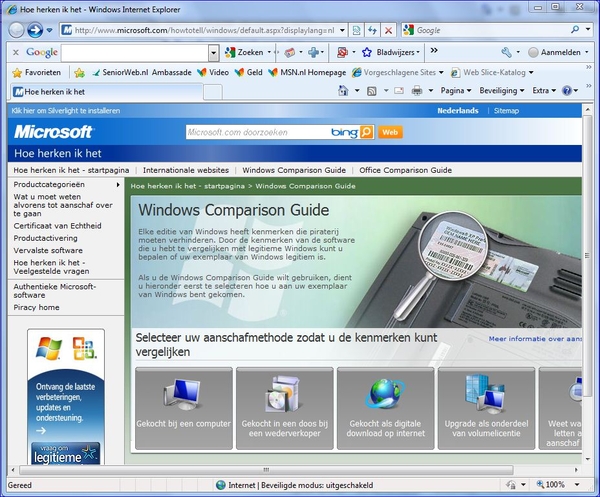Open Office Comparison Guide nav item
Image resolution: width=600 pixels, height=497 pixels.
pyautogui.click(x=405, y=170)
